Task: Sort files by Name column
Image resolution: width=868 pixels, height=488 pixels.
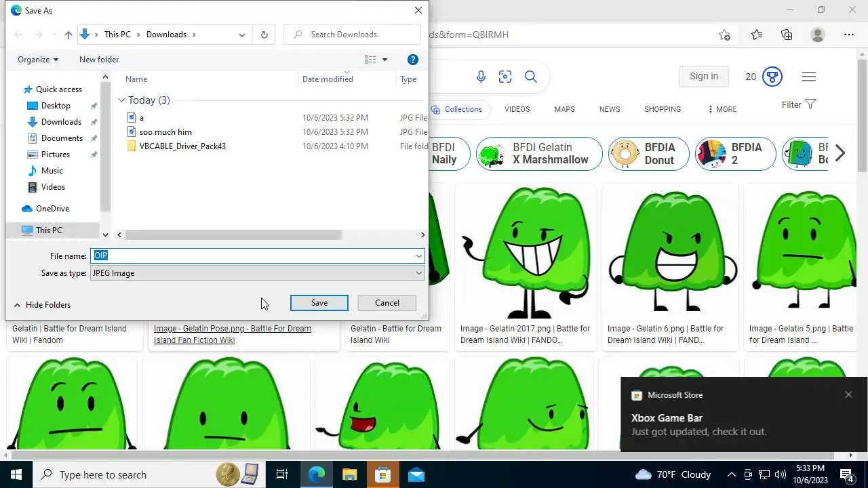Action: tap(136, 79)
